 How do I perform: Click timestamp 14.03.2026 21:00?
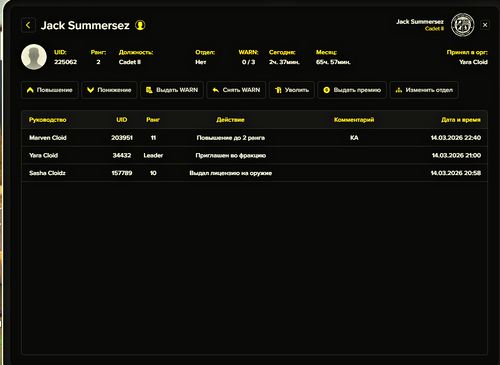click(x=456, y=155)
